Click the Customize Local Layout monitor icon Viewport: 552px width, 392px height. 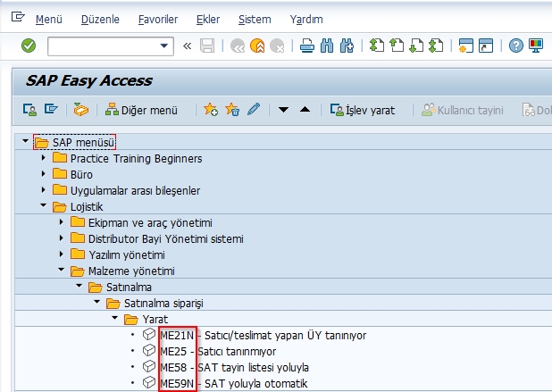point(535,46)
